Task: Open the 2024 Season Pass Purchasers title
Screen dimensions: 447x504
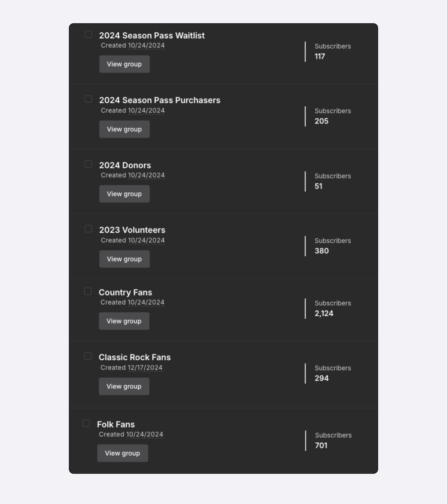Action: pos(159,100)
